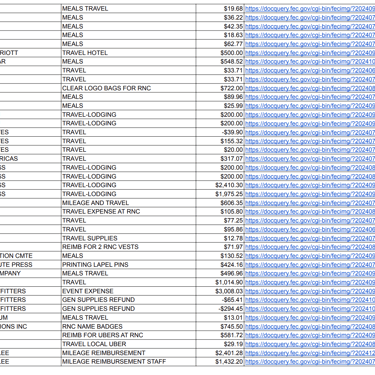Click the EVENT EXPENSE cell

click(x=129, y=291)
